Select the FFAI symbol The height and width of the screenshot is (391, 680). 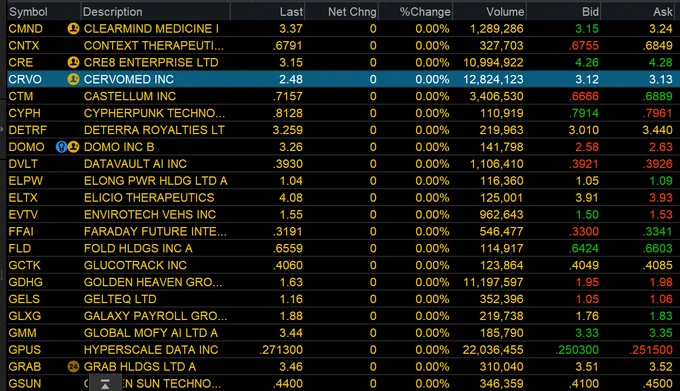pos(21,231)
